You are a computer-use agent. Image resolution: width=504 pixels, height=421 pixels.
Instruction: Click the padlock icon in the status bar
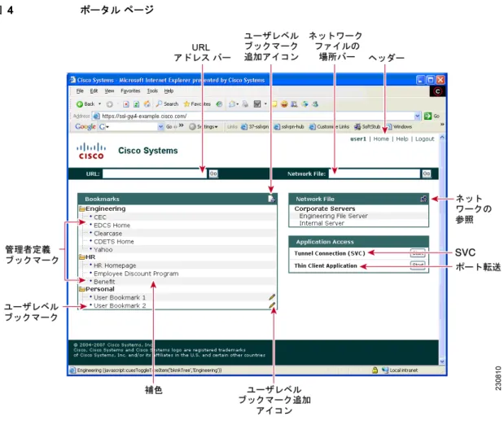(x=375, y=370)
